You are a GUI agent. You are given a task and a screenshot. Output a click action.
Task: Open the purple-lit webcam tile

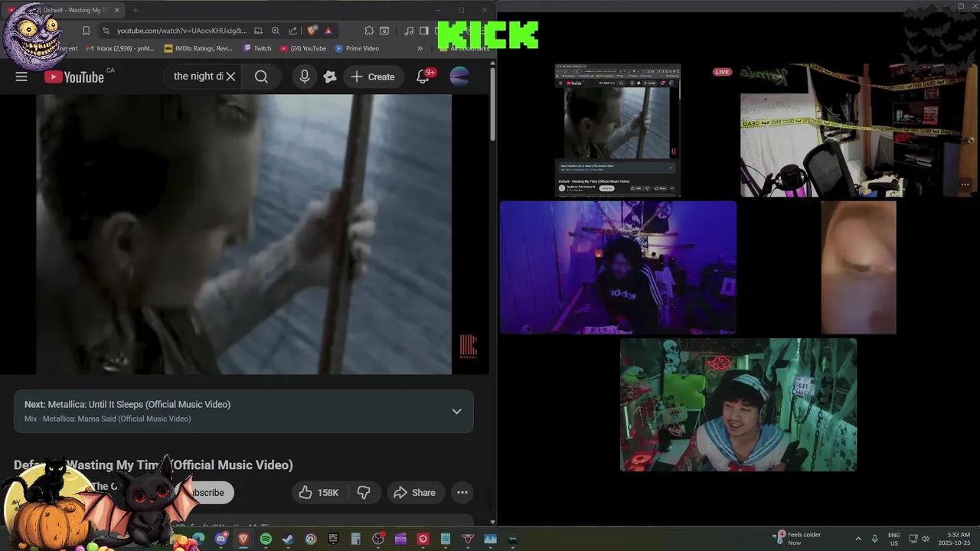point(618,268)
